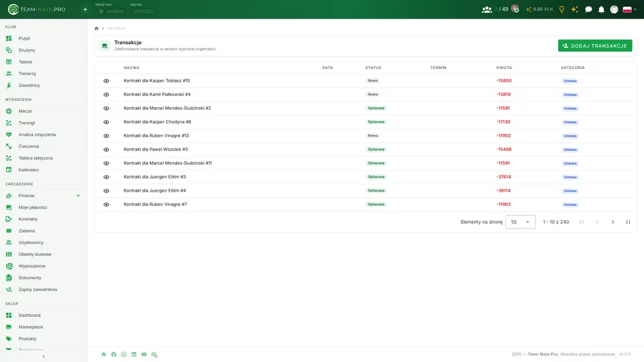Click the Użytkownicy sidebar icon
Image resolution: width=644 pixels, height=362 pixels.
[9, 243]
